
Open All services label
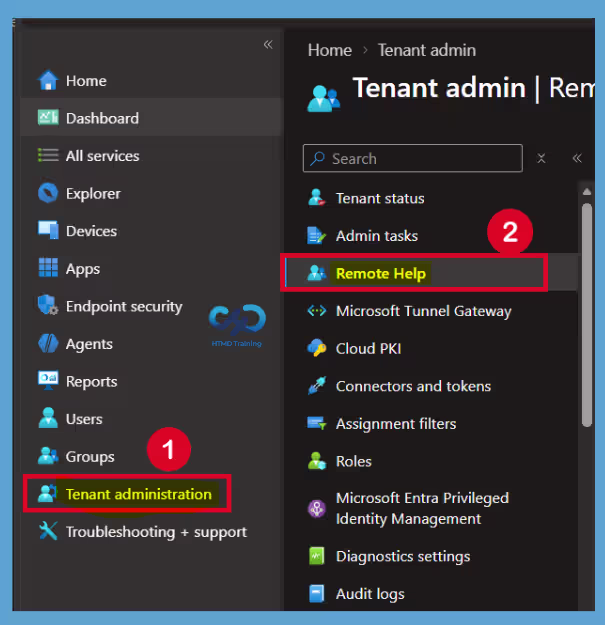(x=102, y=155)
